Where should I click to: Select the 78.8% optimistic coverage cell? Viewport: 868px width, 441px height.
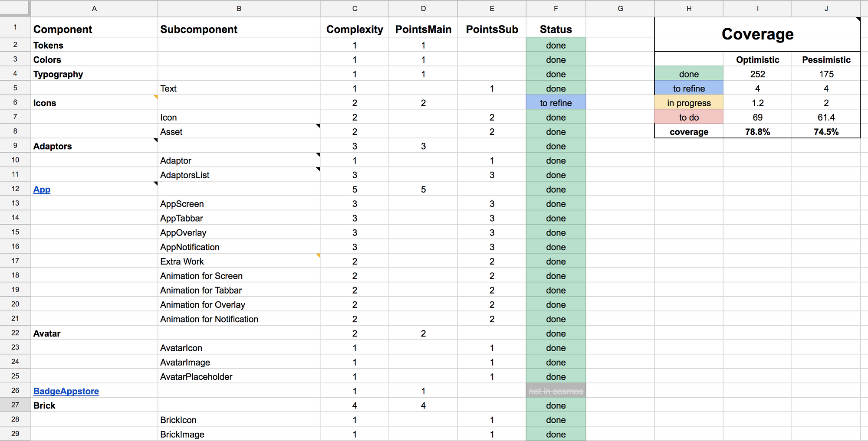(x=757, y=131)
